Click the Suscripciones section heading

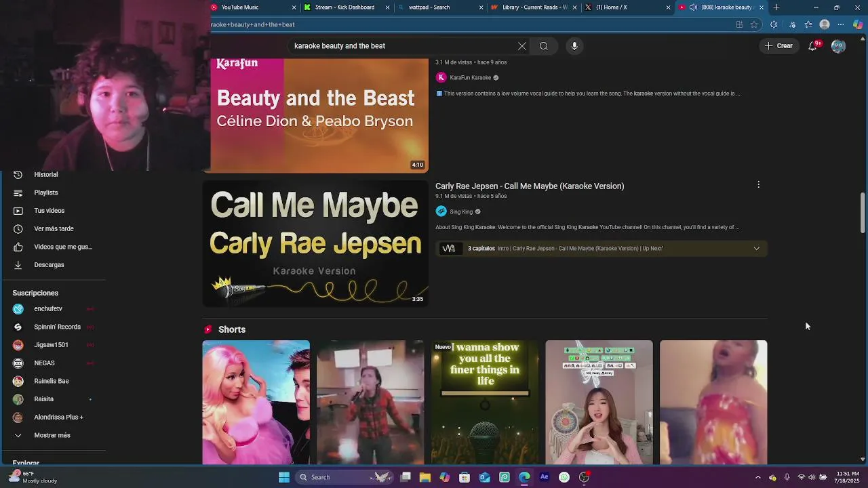35,293
